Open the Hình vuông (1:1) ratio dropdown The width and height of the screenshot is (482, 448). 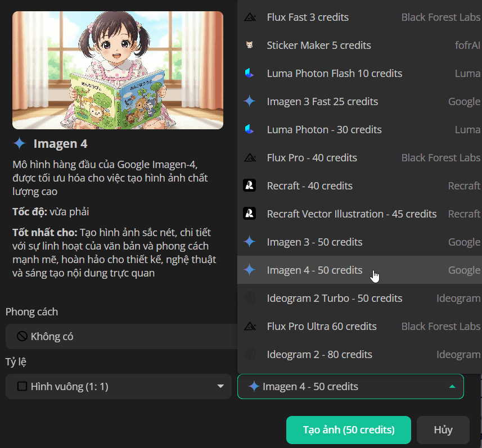[x=118, y=386]
